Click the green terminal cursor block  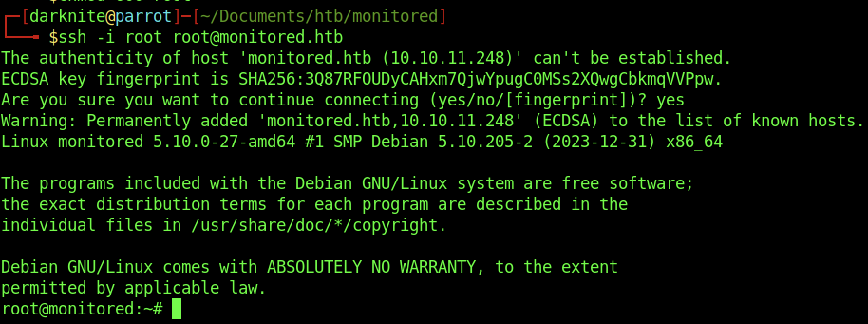176,309
